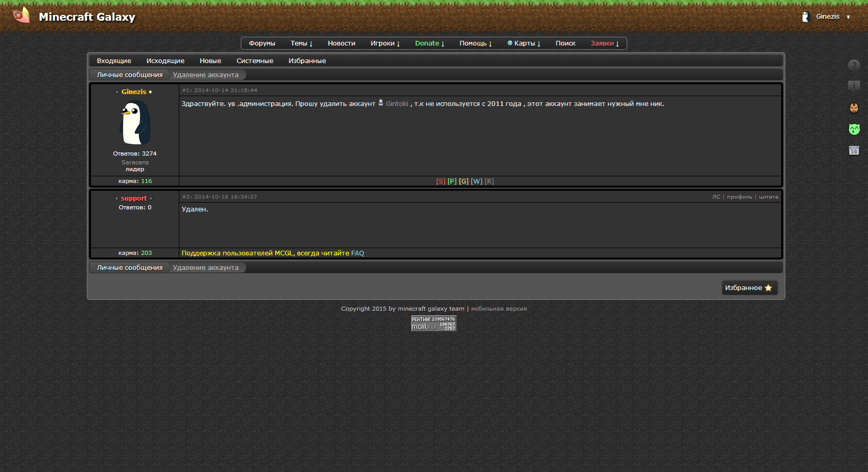Open the support user name link
This screenshot has width=868, height=472.
coord(134,198)
